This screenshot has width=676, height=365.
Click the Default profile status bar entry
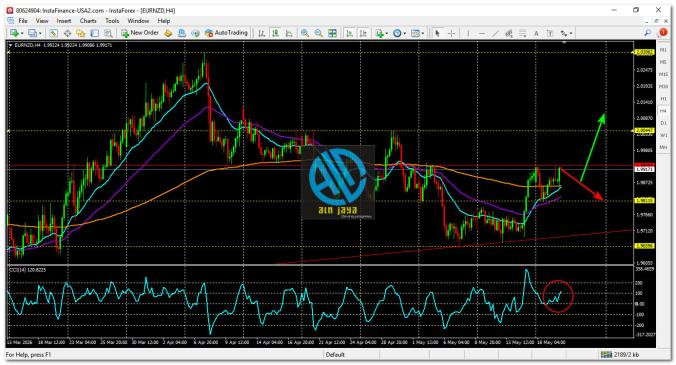point(335,355)
